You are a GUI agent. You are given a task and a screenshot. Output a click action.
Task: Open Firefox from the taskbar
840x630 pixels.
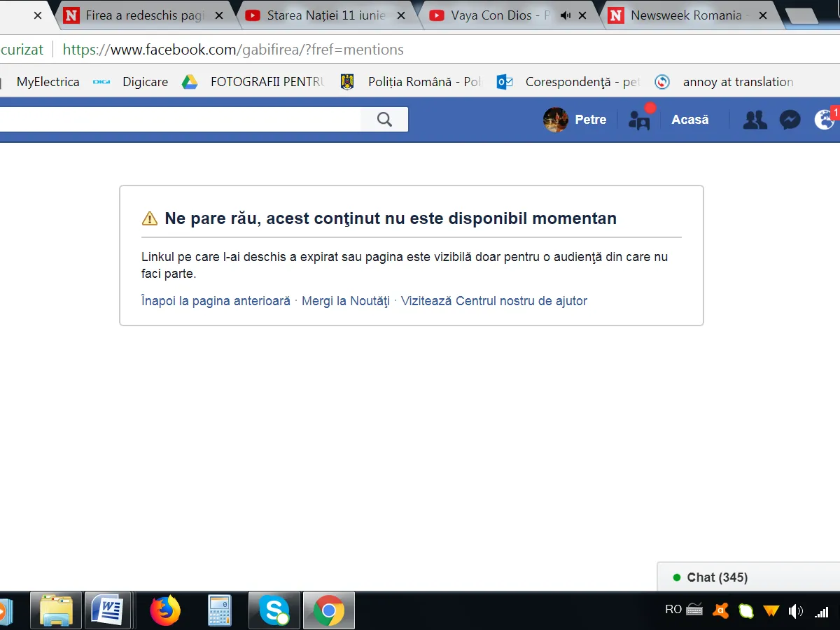(x=165, y=610)
